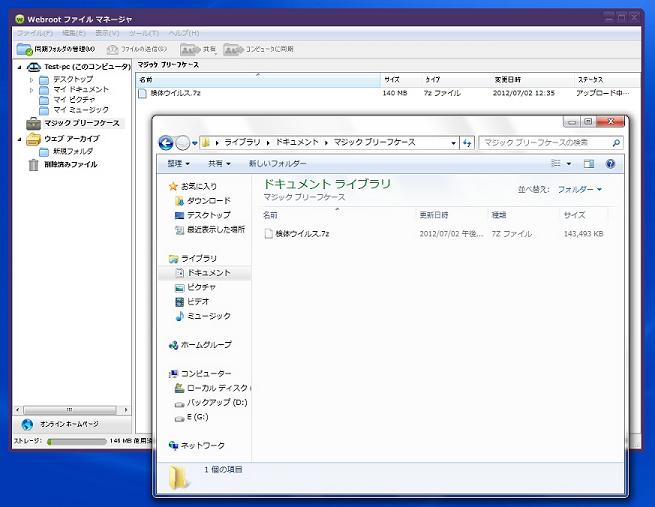The image size is (655, 507).
Task: Click the trash can icon in Webroot tree
Action: pos(33,165)
